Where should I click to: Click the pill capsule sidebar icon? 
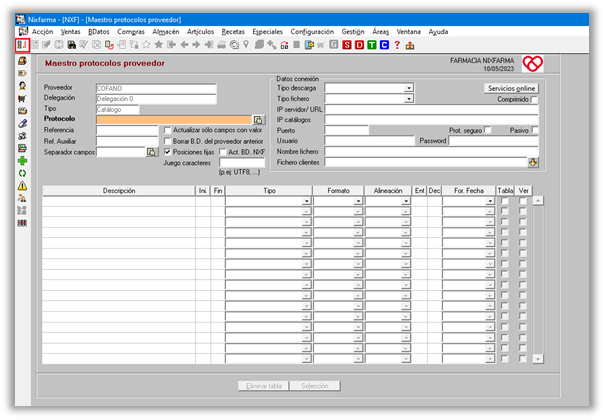coord(22,123)
